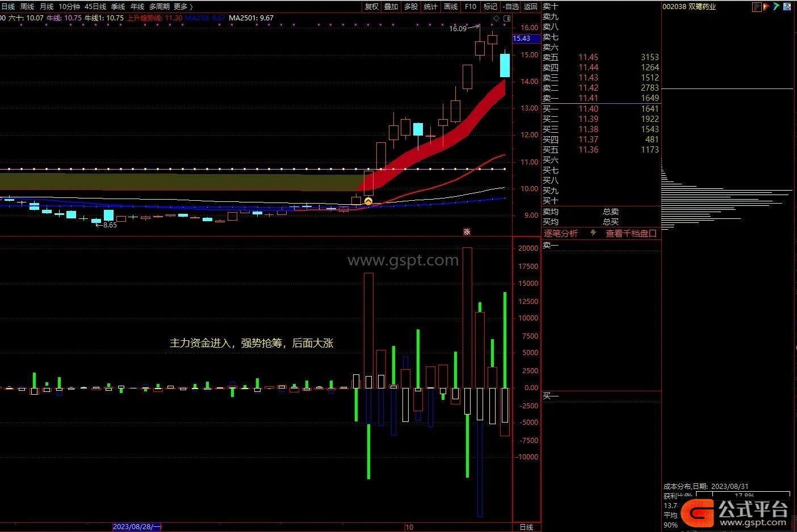Screen dimensions: 797x532
Task: Click the 日线 label at the timeline end
Action: (x=526, y=527)
